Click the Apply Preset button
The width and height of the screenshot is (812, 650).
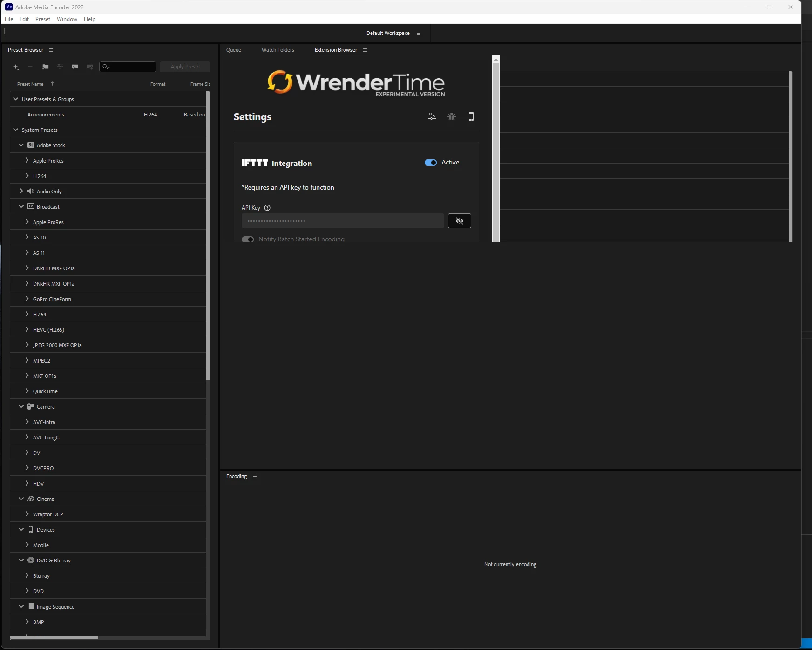click(185, 67)
